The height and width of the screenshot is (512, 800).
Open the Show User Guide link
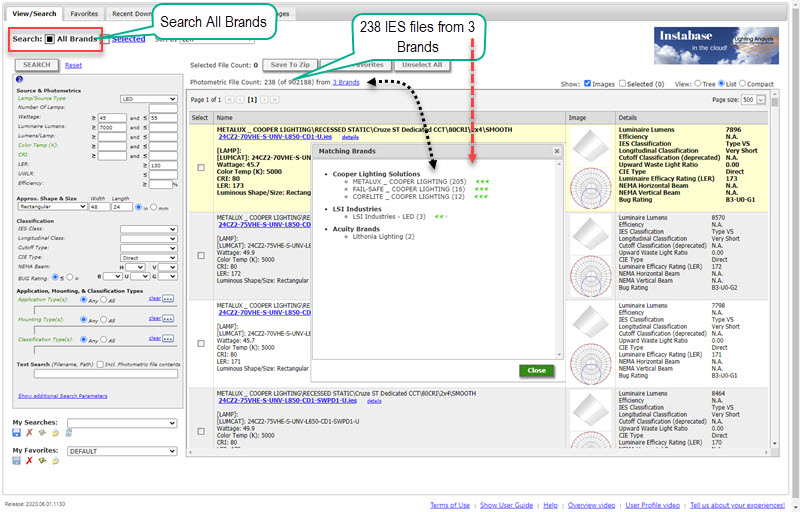tap(506, 505)
